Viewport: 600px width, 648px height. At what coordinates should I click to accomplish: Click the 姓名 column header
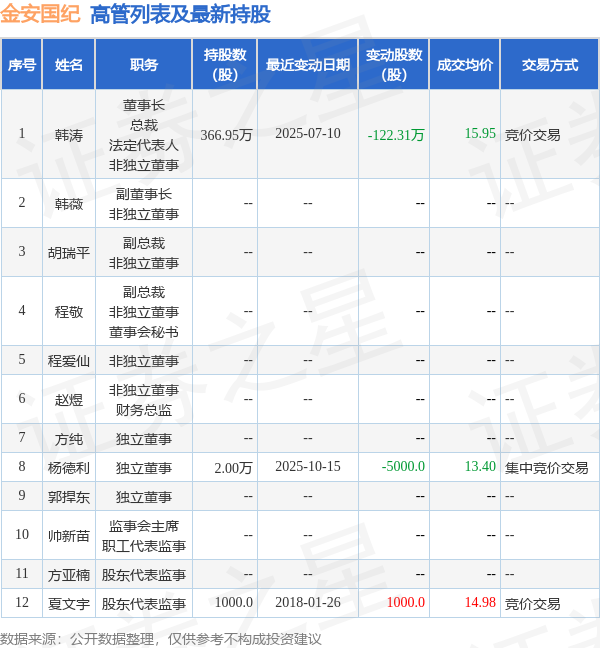click(69, 64)
